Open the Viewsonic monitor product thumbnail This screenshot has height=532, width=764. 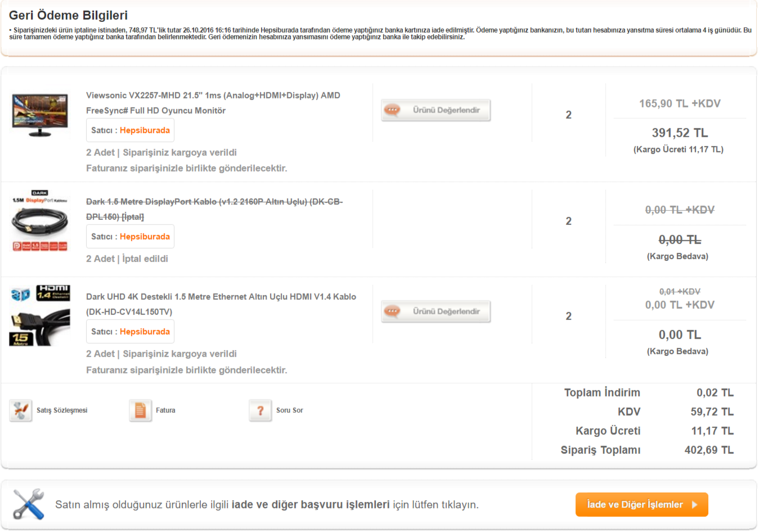pos(40,115)
